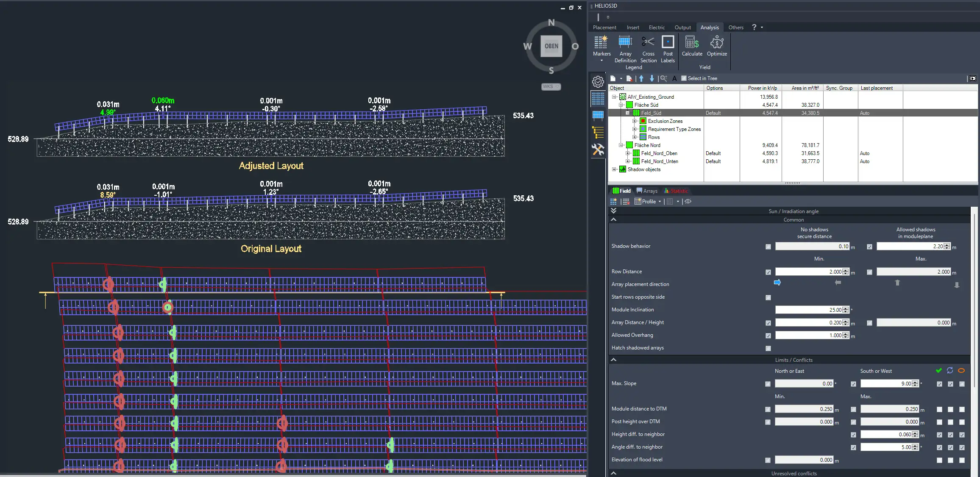Click the OBEN face on the view cube
Viewport: 980px width, 477px height.
coord(551,46)
